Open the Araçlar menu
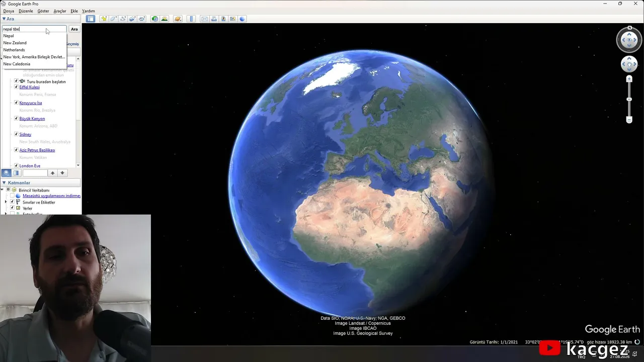The image size is (644, 362). pyautogui.click(x=60, y=11)
